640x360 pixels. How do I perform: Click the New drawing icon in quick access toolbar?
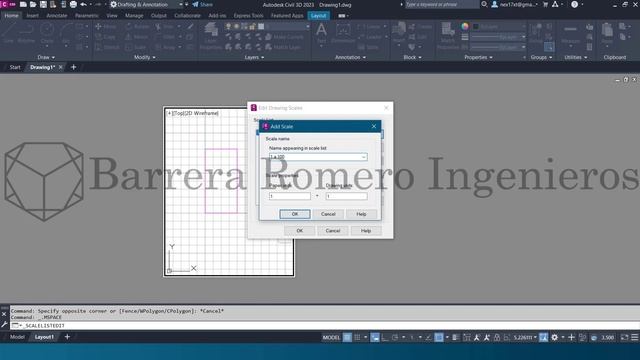pyautogui.click(x=23, y=4)
